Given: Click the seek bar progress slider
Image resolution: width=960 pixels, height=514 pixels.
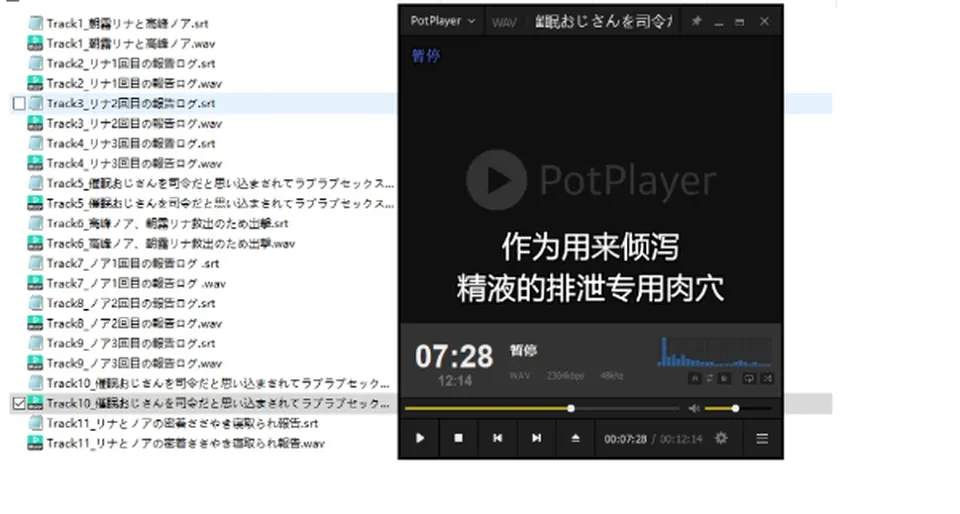Looking at the screenshot, I should tap(542, 408).
